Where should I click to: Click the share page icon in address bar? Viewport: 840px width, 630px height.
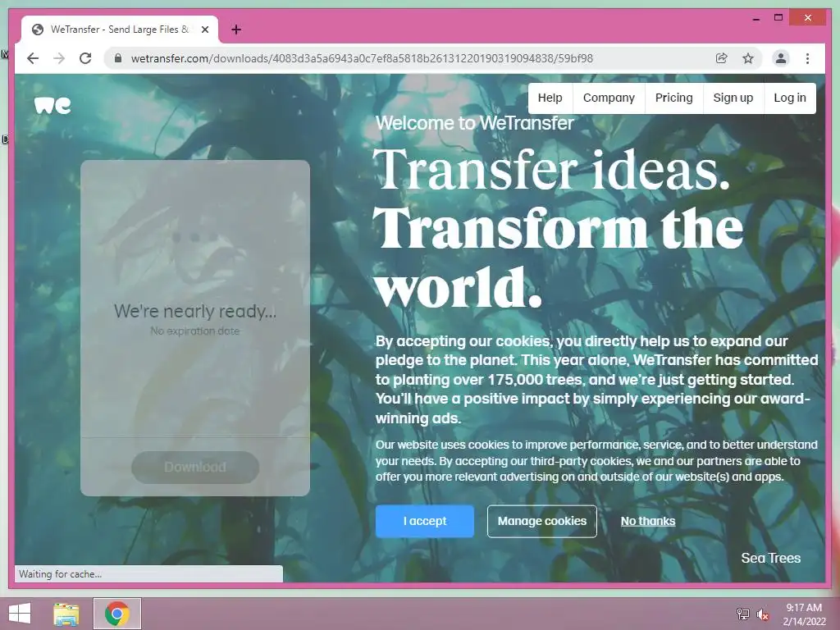pos(722,58)
